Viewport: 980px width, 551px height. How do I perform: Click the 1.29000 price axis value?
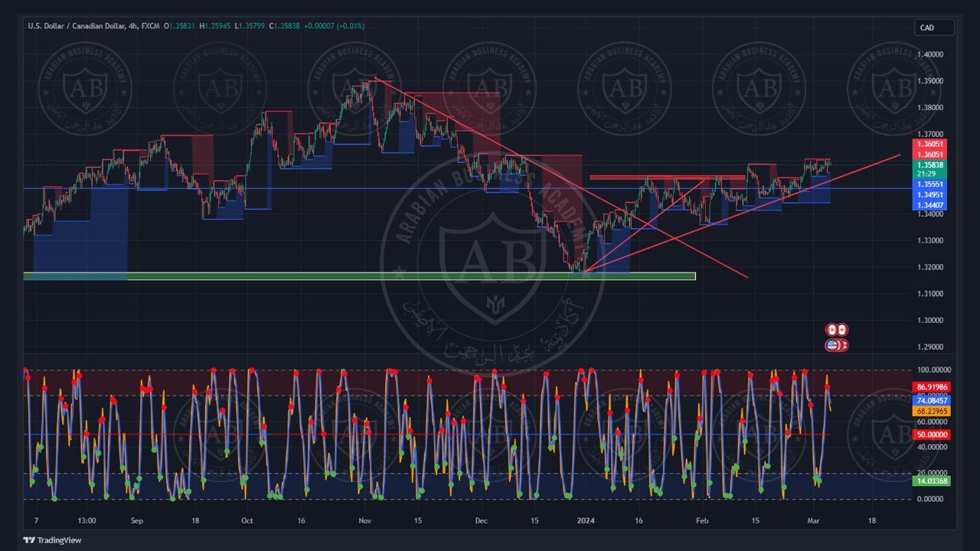click(932, 347)
